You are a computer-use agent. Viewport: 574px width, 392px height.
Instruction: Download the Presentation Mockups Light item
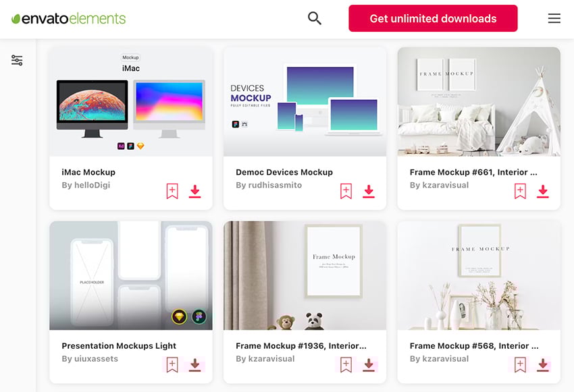coord(195,365)
